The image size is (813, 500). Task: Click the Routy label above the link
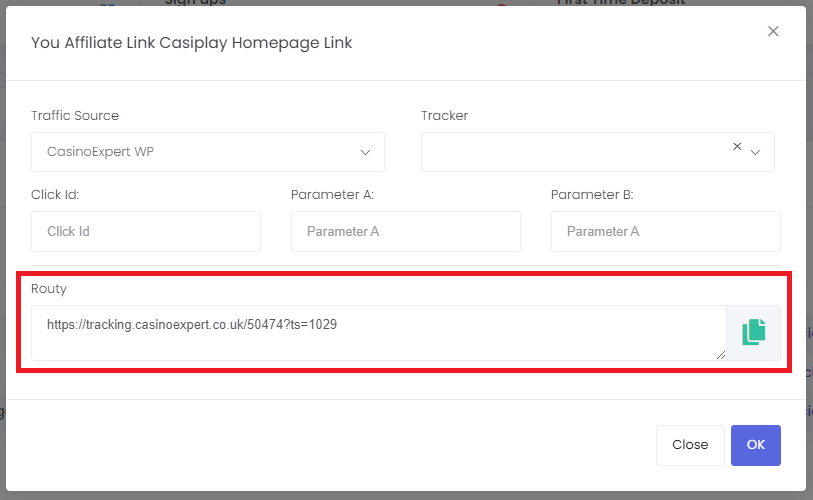[49, 289]
